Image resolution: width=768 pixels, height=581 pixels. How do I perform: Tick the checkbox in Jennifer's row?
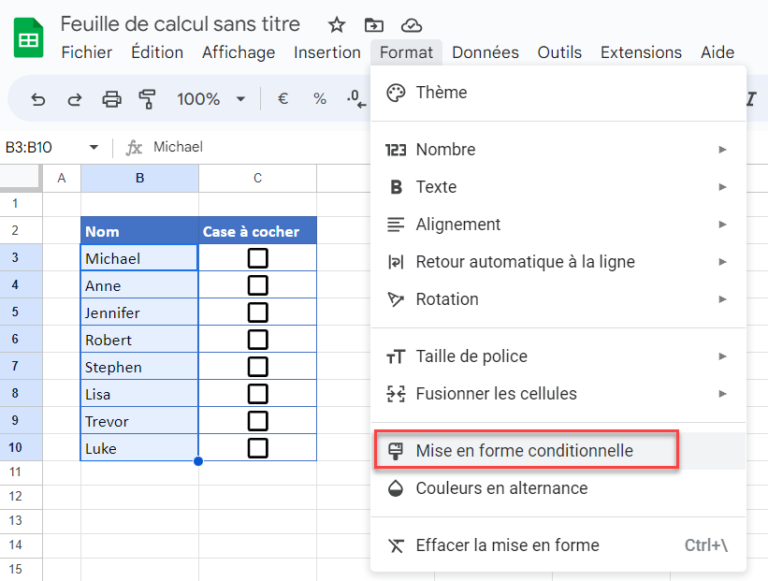pos(258,313)
